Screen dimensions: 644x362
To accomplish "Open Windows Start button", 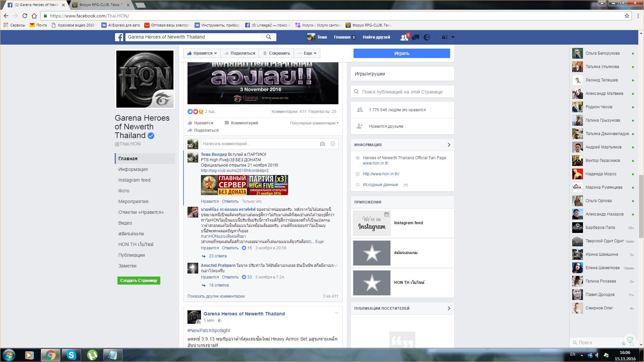I will 9,355.
